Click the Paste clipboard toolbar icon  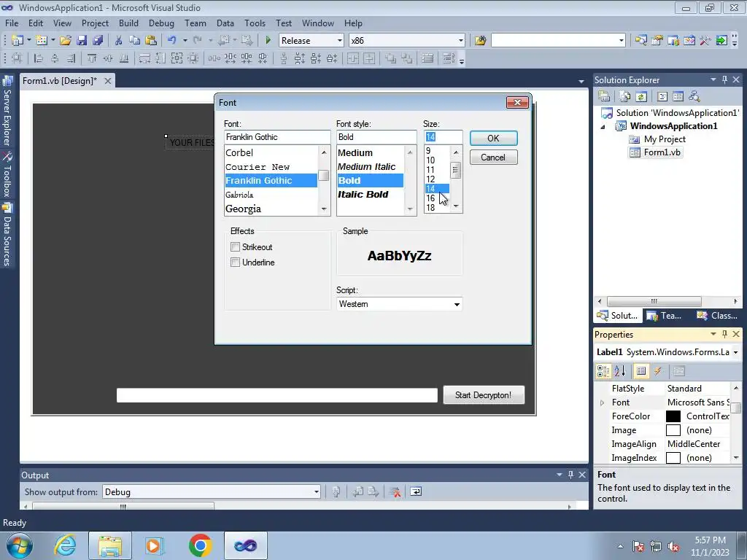pos(151,41)
